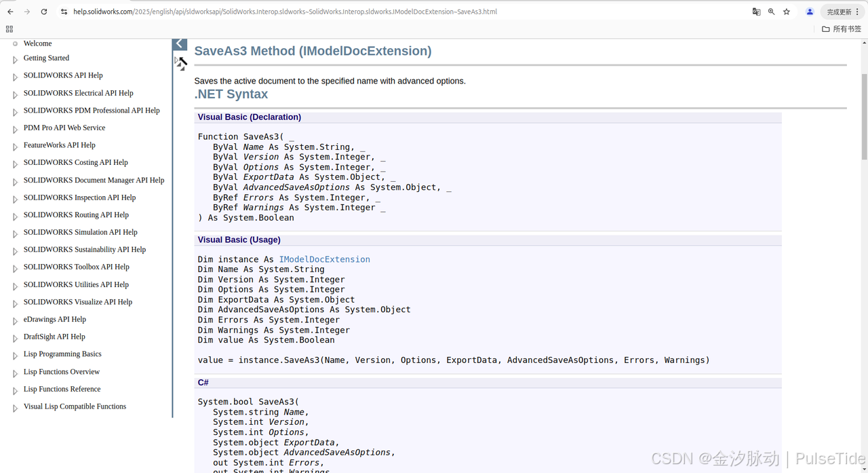Expand SOLIDWORKS Utilities API Help node
Image resolution: width=868 pixels, height=473 pixels.
[15, 286]
